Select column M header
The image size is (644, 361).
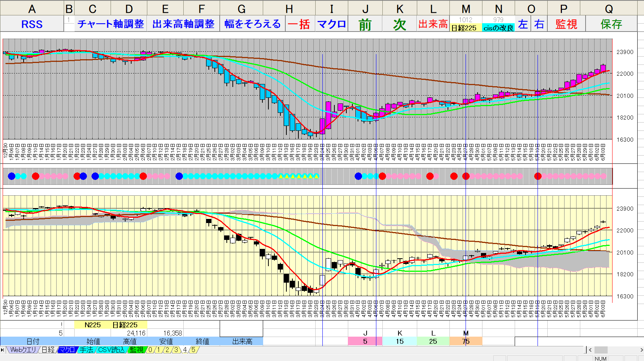(x=466, y=9)
